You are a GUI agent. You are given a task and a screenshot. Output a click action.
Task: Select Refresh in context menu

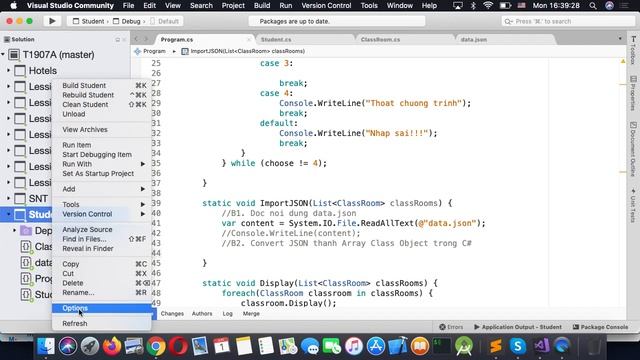[x=102, y=323]
